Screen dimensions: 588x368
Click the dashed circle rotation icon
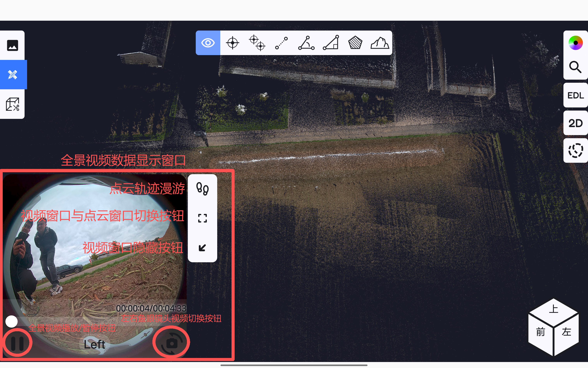575,151
